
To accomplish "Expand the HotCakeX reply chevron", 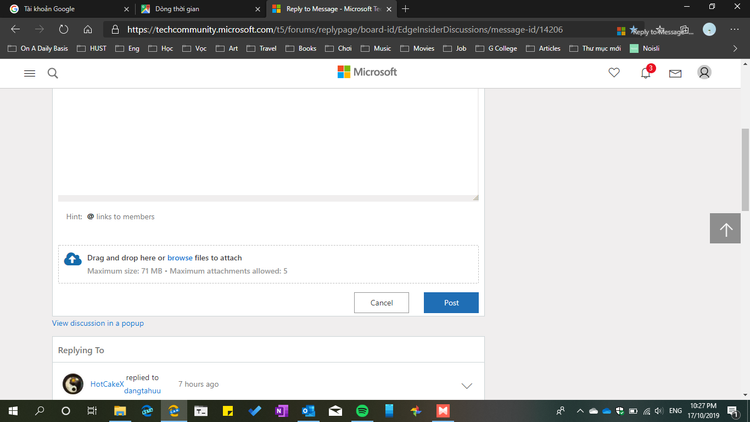I will (466, 386).
